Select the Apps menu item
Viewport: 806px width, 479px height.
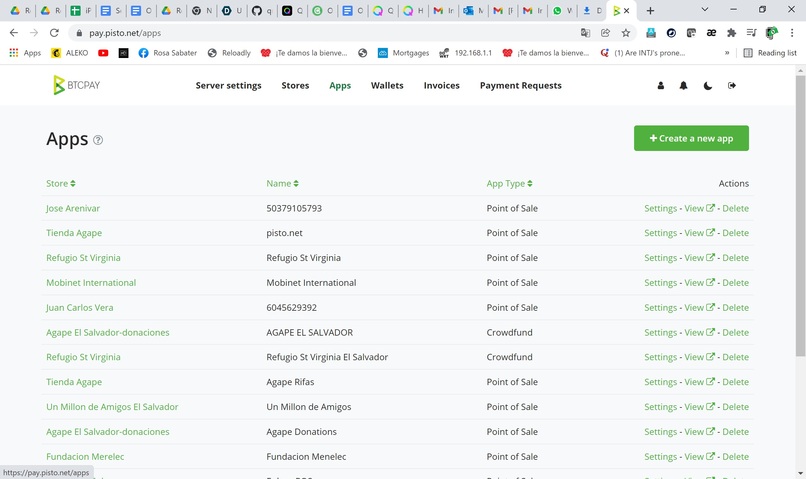point(340,85)
